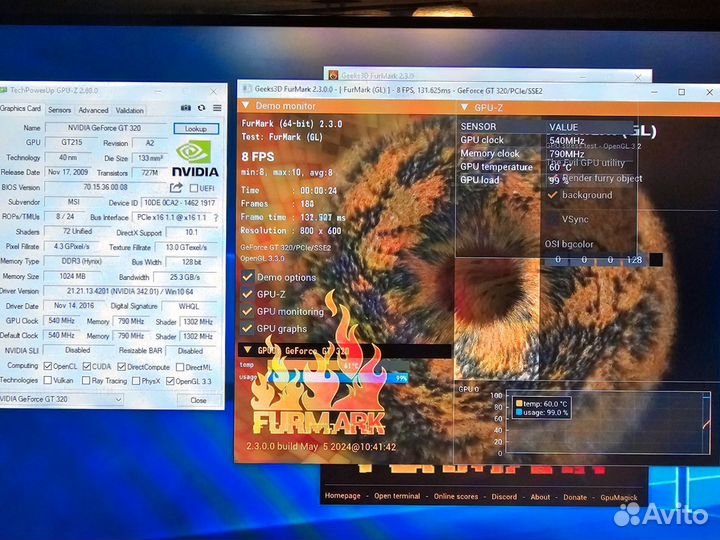
Task: Click the NVIDIA logo in GPU-Z
Action: pos(195,159)
